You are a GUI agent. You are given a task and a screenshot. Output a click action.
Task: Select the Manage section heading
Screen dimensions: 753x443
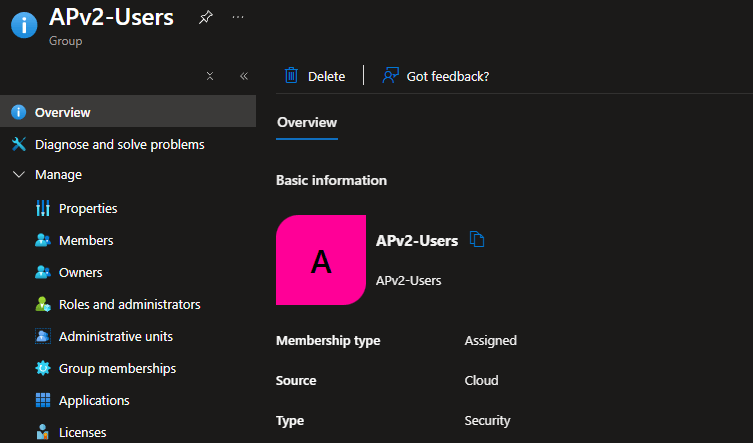[x=59, y=174]
